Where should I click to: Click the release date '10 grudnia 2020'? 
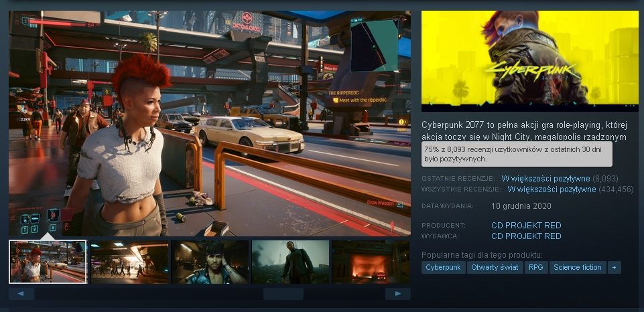pos(521,206)
